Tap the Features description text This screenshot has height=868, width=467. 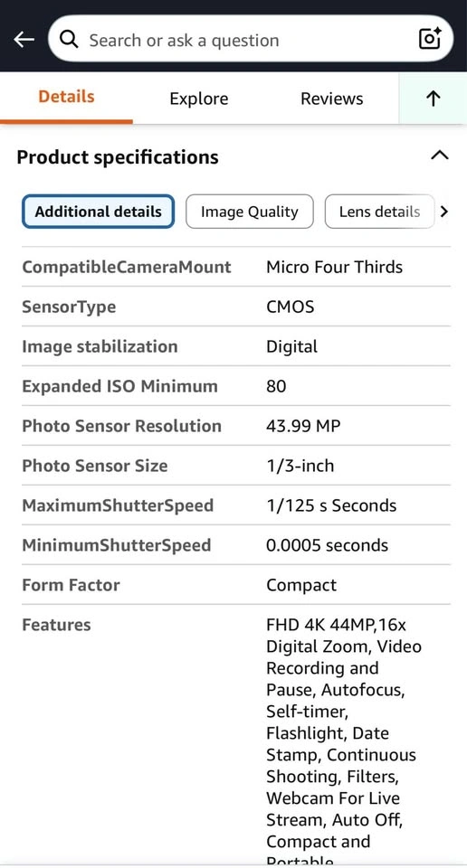(344, 743)
